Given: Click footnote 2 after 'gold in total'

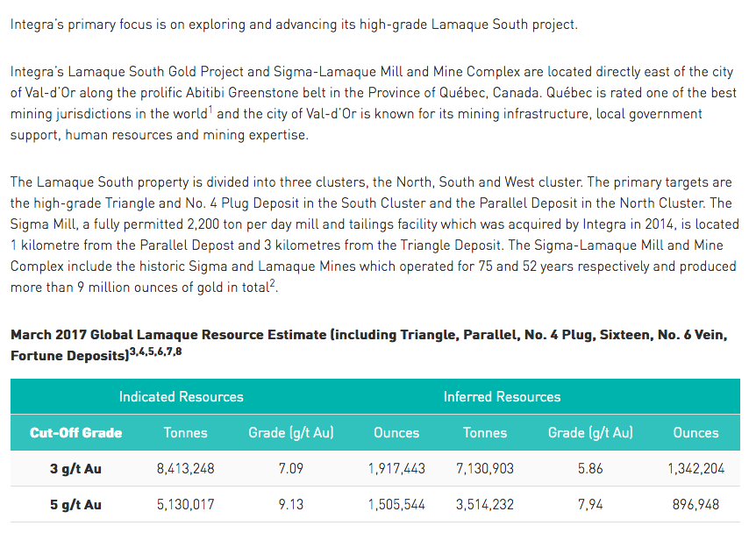Looking at the screenshot, I should (273, 283).
